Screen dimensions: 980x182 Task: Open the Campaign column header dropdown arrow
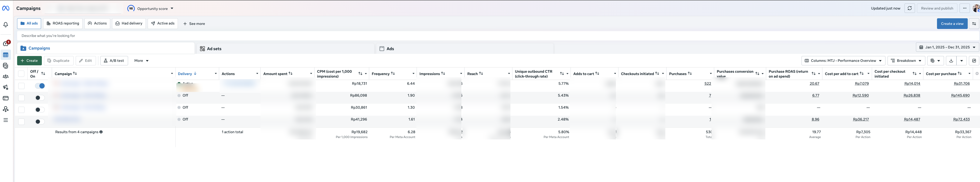(172, 74)
